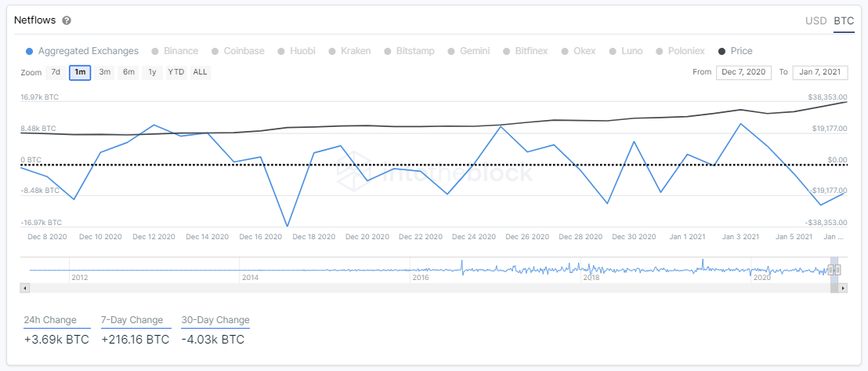Click the Netflows help question mark icon
Screen dimensions: 868x371
(x=67, y=20)
